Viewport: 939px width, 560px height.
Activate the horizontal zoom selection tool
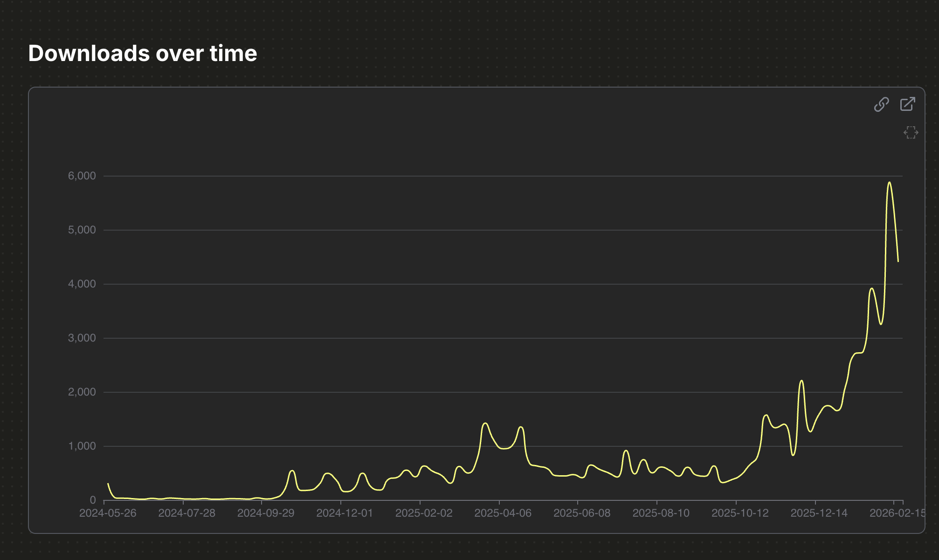point(911,133)
